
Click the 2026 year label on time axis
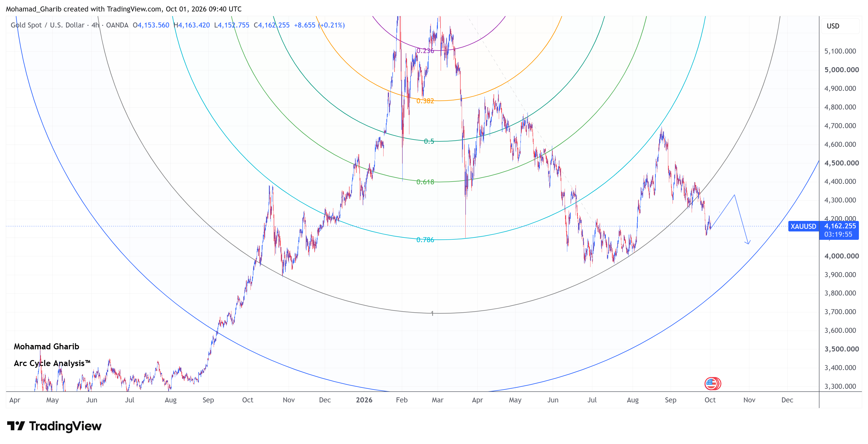(364, 400)
